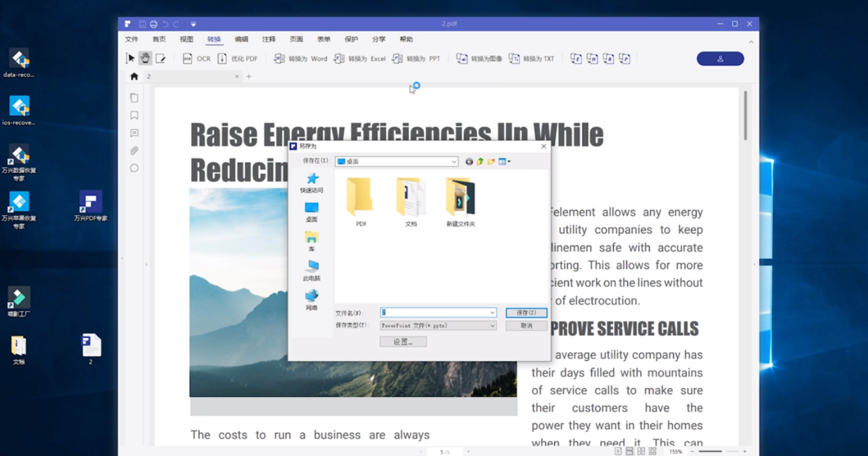
Task: Select the 文档 folder in dialog
Action: point(411,202)
